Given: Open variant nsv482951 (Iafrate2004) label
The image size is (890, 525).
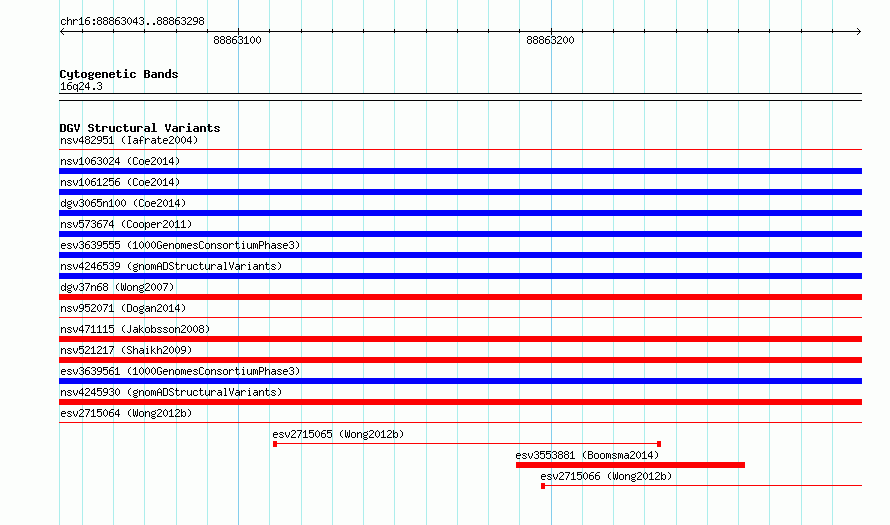Looking at the screenshot, I should 129,140.
